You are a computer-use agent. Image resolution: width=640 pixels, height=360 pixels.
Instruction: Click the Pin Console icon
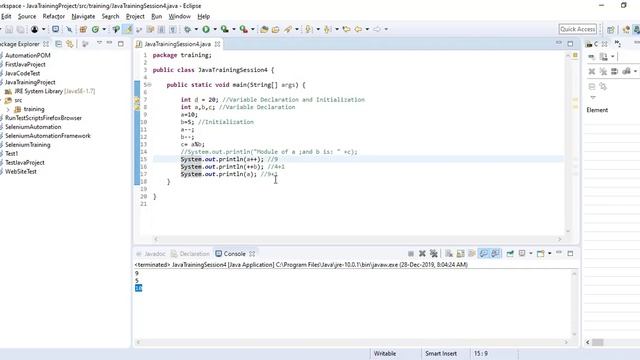pos(510,253)
